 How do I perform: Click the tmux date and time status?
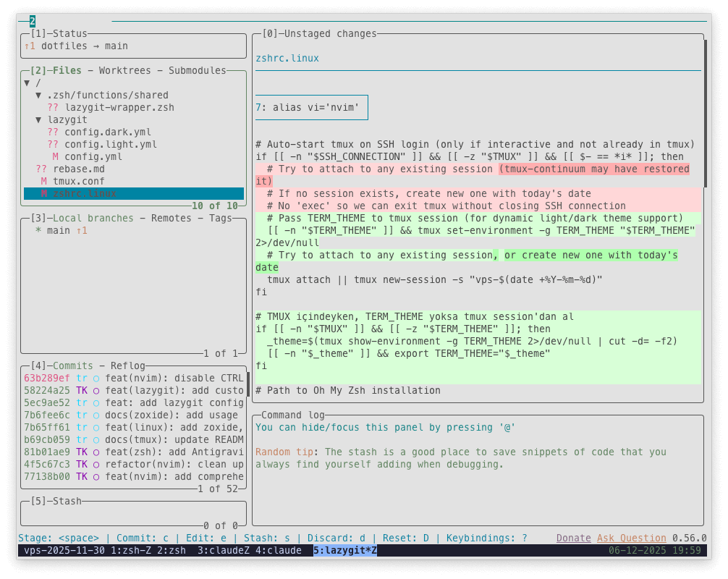pyautogui.click(x=655, y=551)
